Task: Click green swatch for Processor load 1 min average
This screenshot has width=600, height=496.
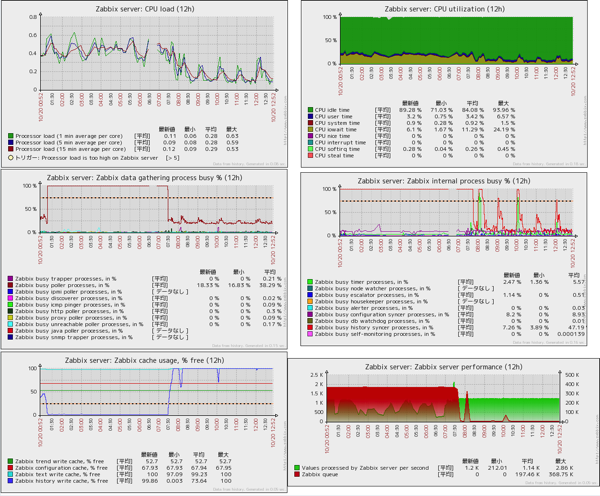Action: click(x=11, y=136)
